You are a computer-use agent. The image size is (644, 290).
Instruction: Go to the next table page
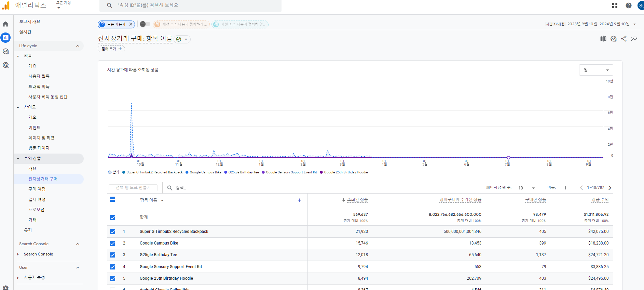(610, 188)
